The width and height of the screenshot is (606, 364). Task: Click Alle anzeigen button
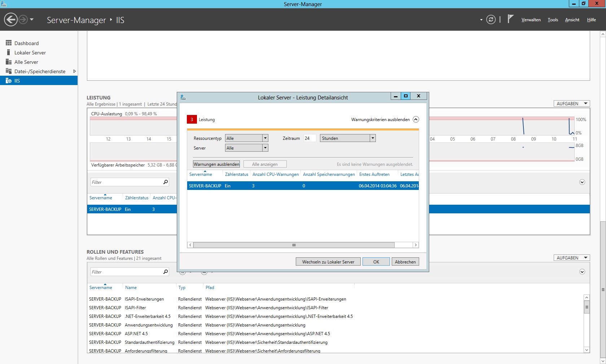click(265, 164)
